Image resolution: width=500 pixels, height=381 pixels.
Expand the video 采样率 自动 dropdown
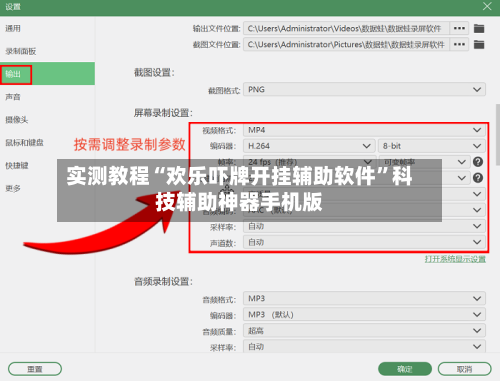364,226
